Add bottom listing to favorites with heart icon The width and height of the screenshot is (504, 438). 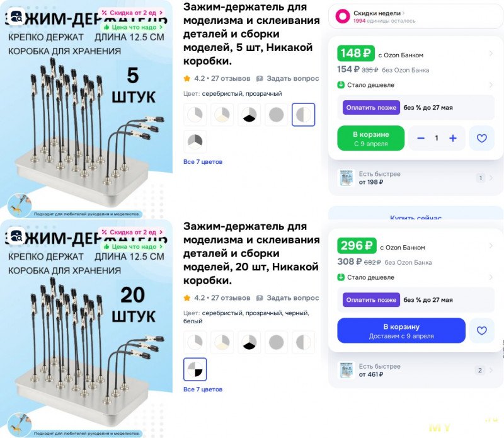coord(481,331)
